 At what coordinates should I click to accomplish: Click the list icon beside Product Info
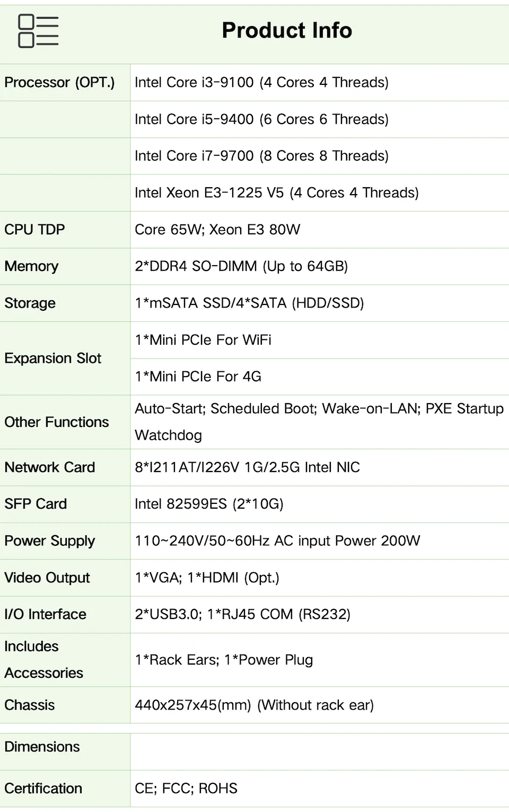(38, 31)
